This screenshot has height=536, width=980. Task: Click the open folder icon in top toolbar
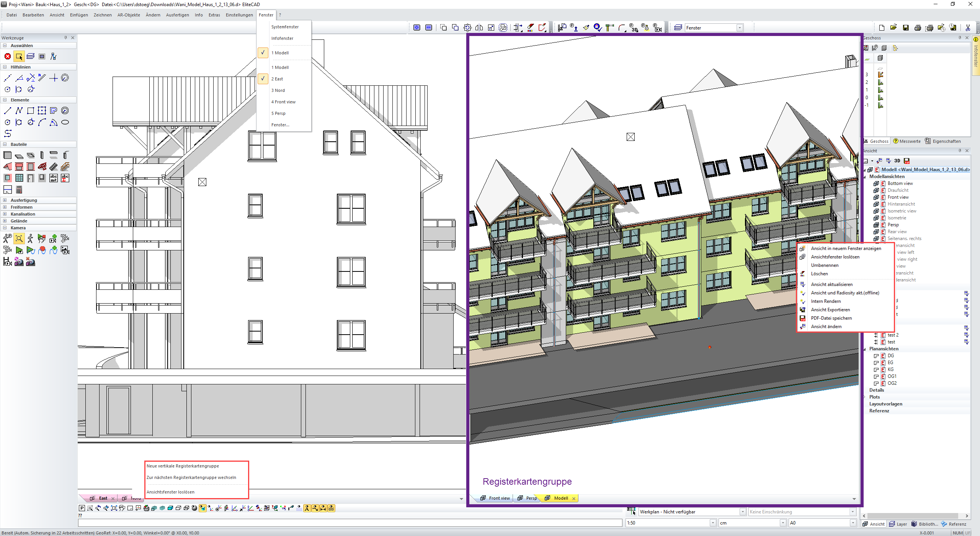[893, 28]
